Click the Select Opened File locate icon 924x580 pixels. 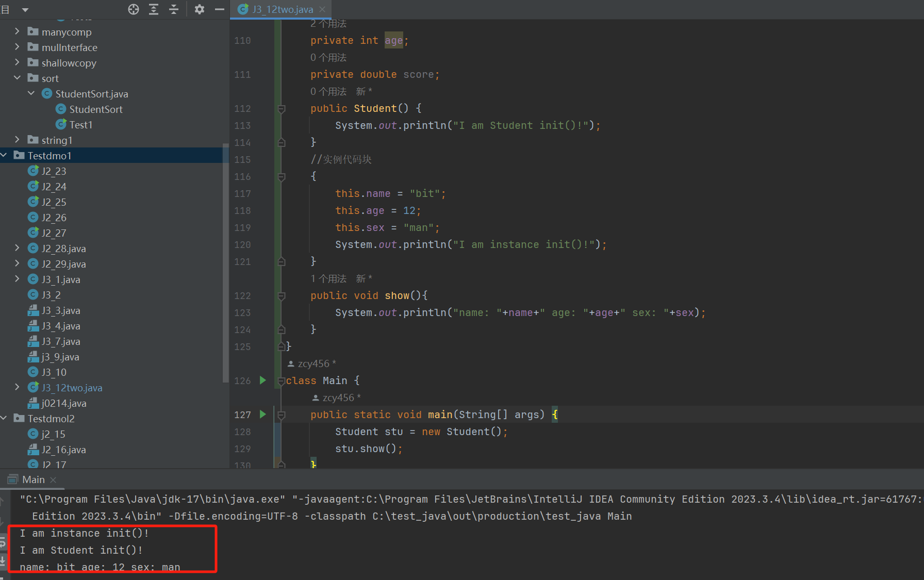pos(134,9)
